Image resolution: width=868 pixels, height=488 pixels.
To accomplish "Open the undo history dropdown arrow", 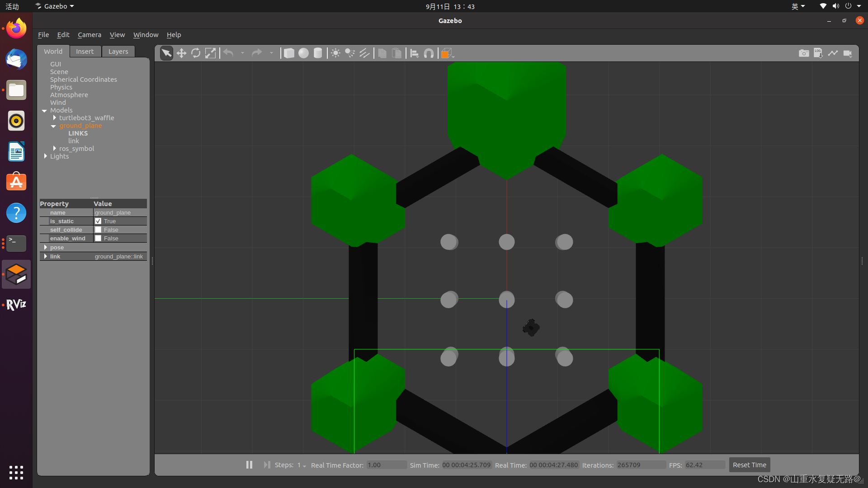I will click(x=243, y=53).
